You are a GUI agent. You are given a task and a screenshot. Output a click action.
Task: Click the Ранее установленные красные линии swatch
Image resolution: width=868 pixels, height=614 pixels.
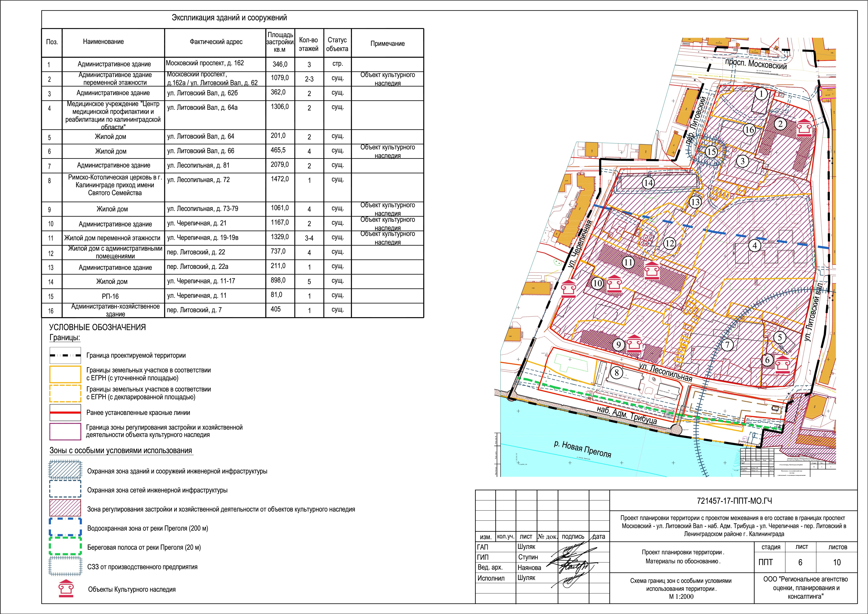pyautogui.click(x=65, y=413)
